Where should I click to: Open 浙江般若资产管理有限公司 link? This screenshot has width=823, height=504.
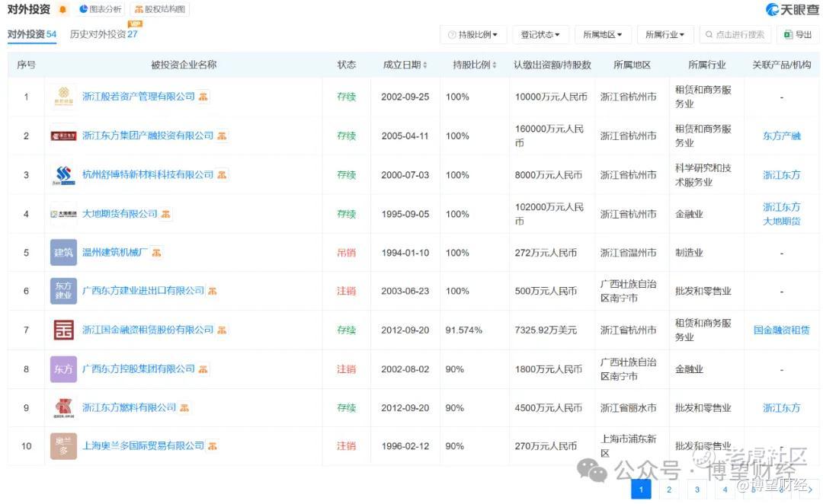pos(139,97)
